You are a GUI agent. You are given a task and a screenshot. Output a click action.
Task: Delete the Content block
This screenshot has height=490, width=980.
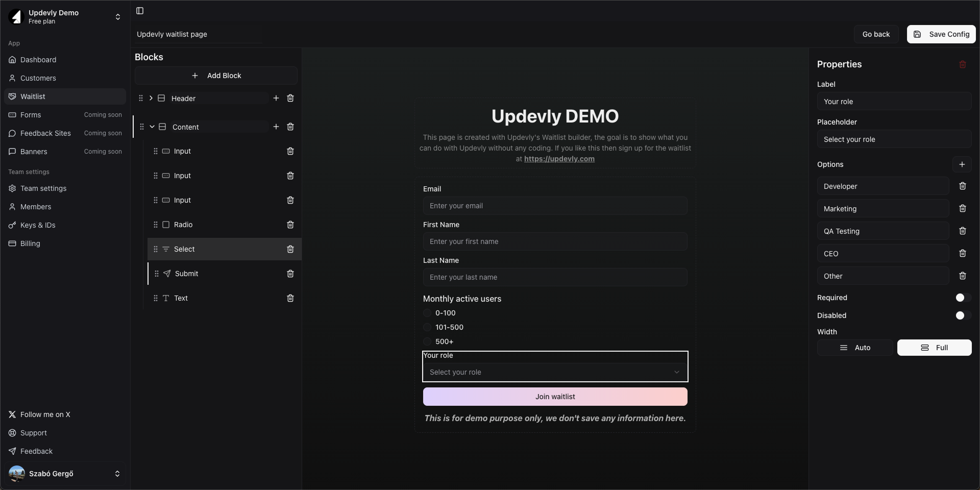click(290, 127)
